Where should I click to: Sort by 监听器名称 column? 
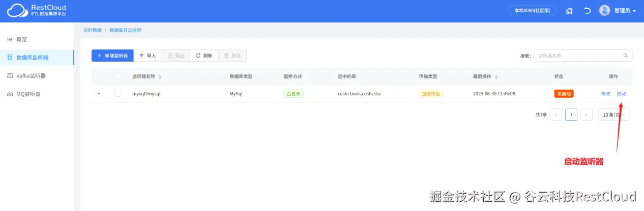[x=160, y=76]
